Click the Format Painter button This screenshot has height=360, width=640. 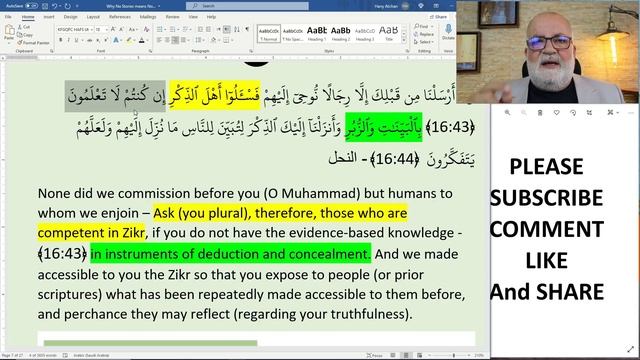click(33, 42)
